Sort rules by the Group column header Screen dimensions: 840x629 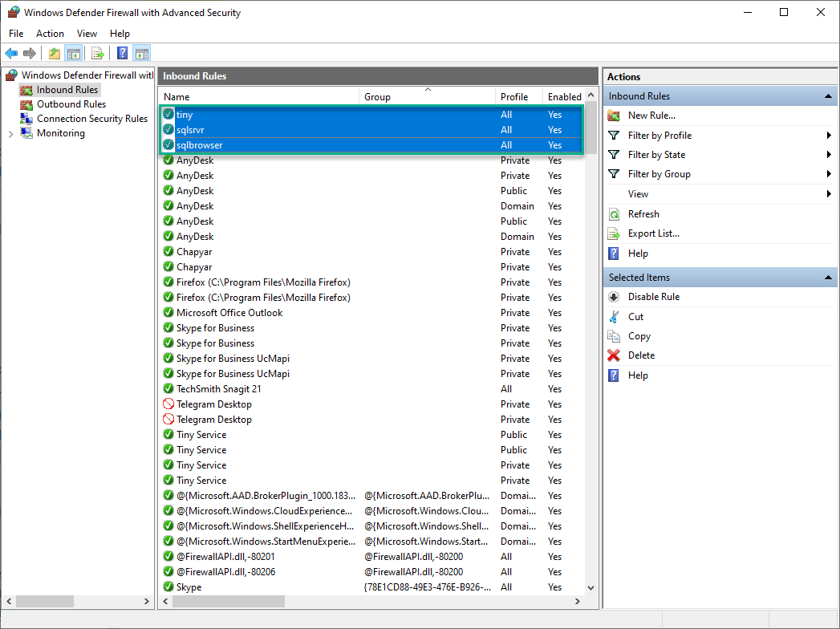point(427,96)
